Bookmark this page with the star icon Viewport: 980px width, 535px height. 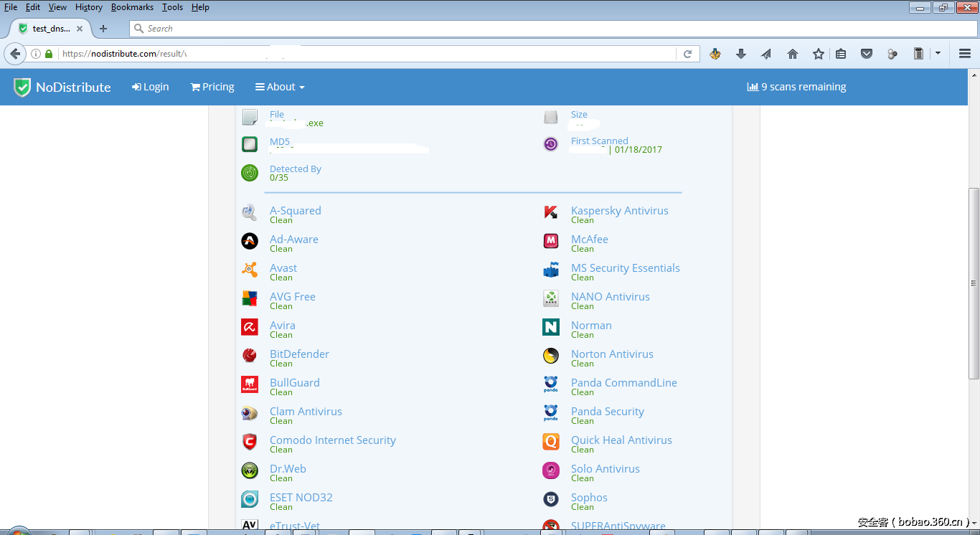(x=819, y=54)
